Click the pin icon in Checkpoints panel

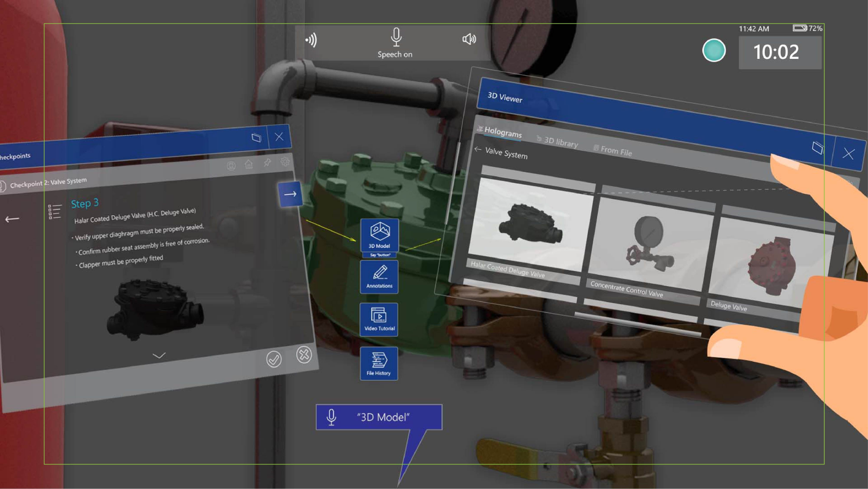(267, 163)
